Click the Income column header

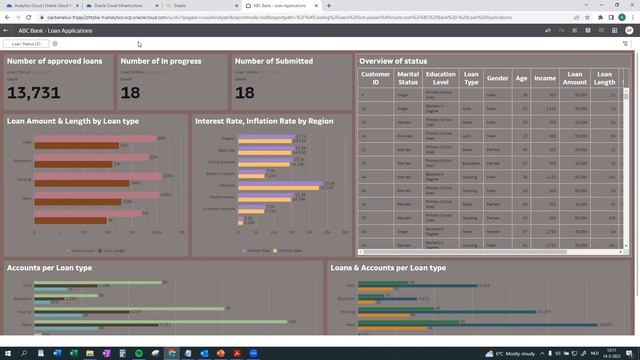[545, 78]
